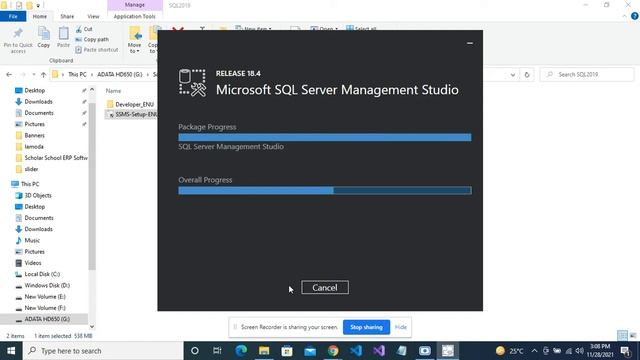This screenshot has height=360, width=640.
Task: Select Videos in navigation pane
Action: 33,263
